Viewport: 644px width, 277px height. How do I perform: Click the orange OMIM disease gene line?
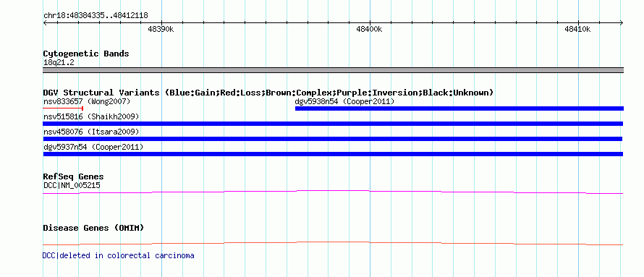pos(333,243)
